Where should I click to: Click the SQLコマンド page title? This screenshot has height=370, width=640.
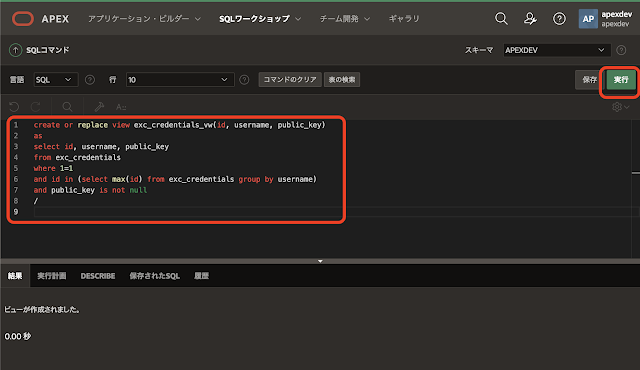(48, 50)
